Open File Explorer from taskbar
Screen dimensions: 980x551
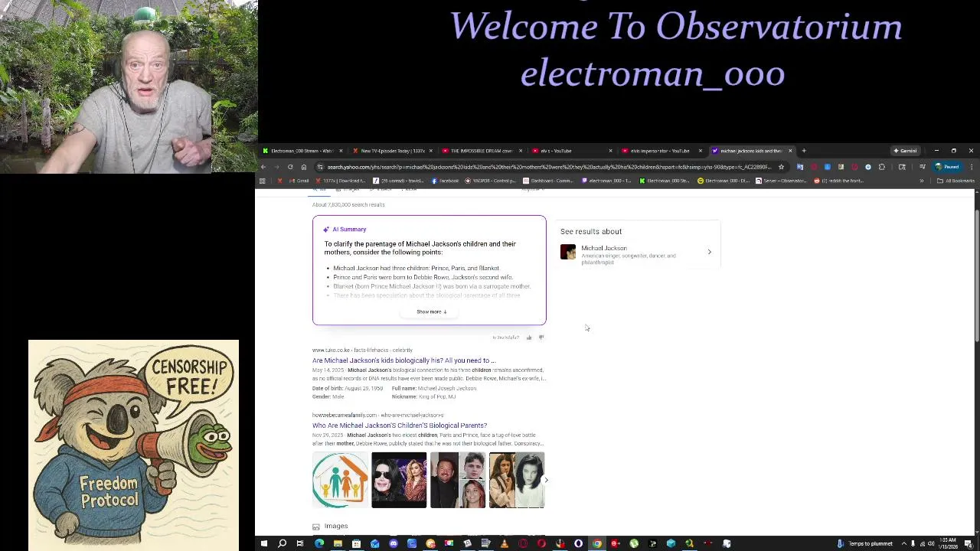[338, 544]
